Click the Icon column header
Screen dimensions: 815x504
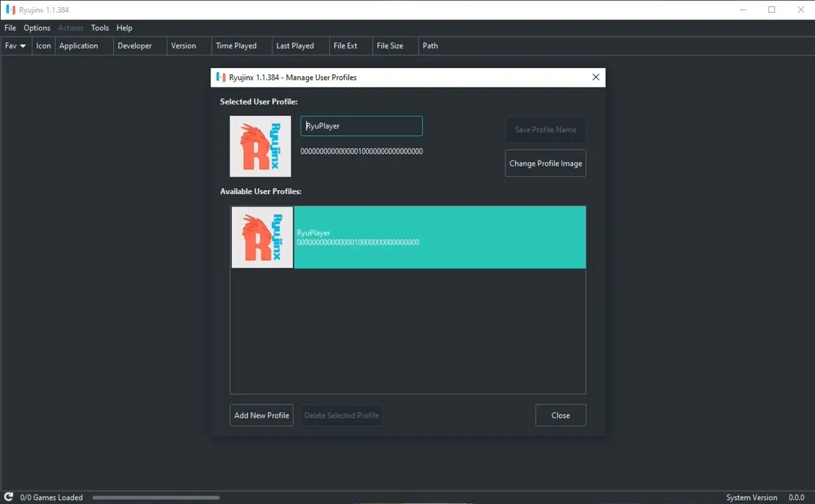point(42,45)
